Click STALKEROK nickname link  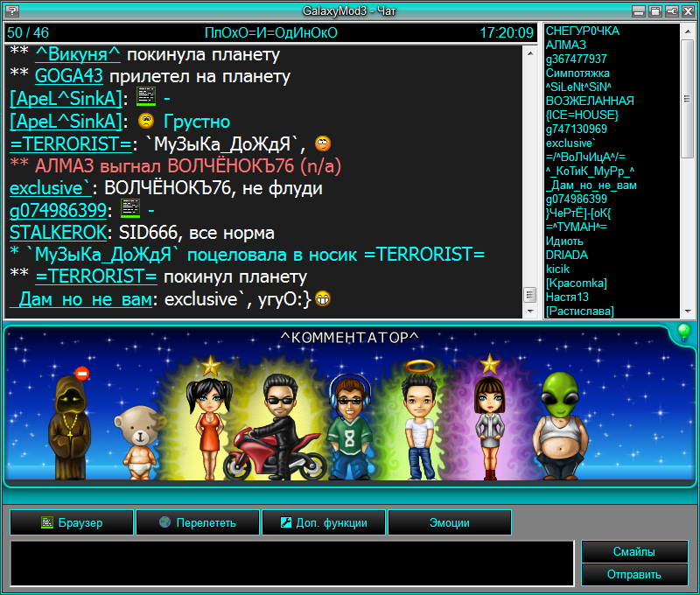point(58,233)
